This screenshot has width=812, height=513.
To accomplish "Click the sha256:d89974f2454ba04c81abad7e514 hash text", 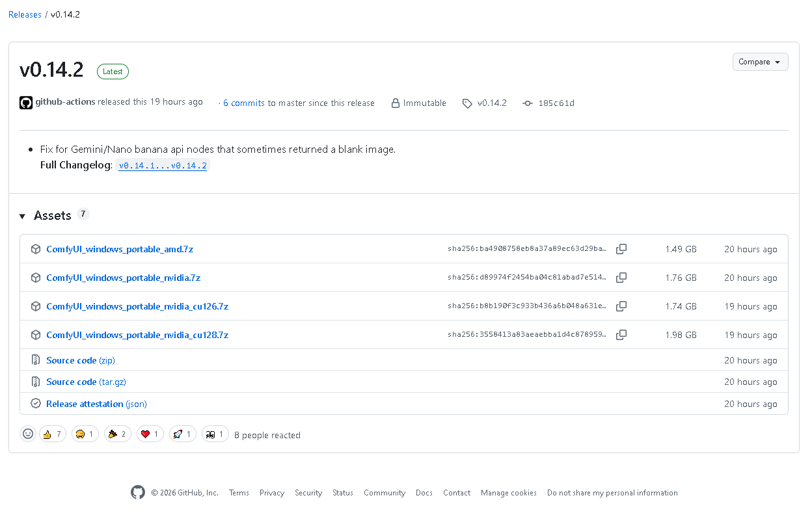I will click(528, 278).
